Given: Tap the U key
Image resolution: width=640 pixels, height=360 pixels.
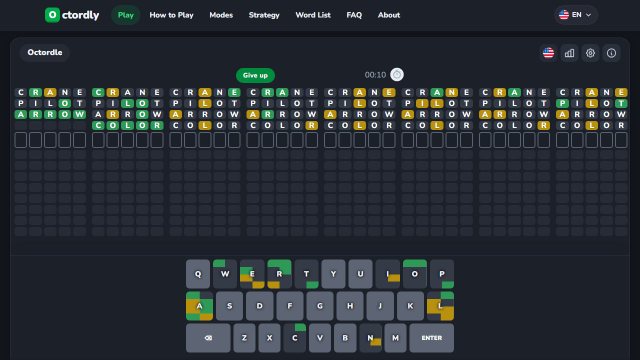Looking at the screenshot, I should pos(360,274).
